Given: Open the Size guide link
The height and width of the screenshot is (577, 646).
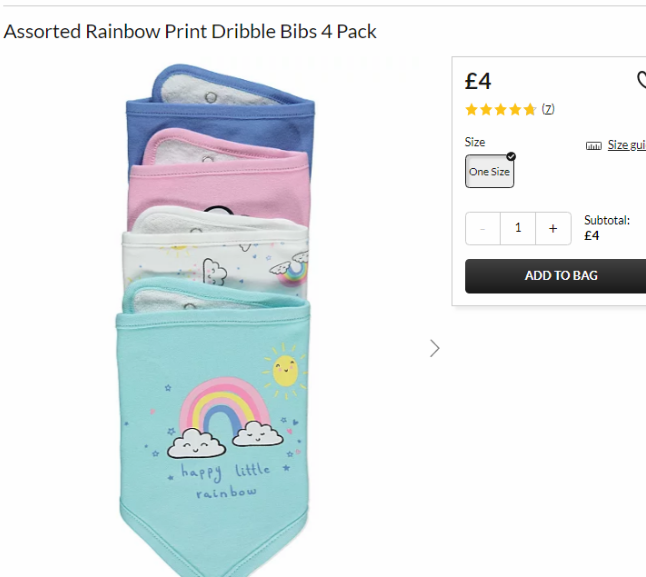Looking at the screenshot, I should [x=627, y=145].
